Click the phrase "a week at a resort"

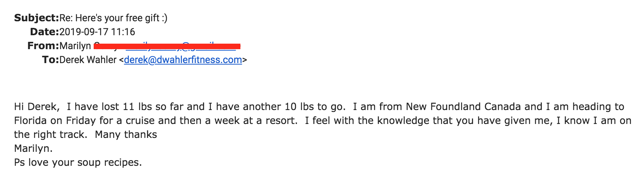pyautogui.click(x=251, y=121)
